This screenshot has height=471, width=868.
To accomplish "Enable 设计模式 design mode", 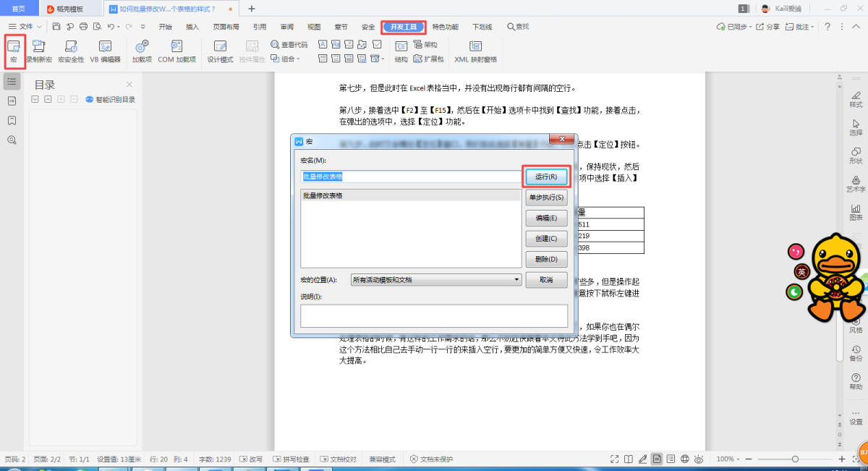I will click(x=220, y=51).
